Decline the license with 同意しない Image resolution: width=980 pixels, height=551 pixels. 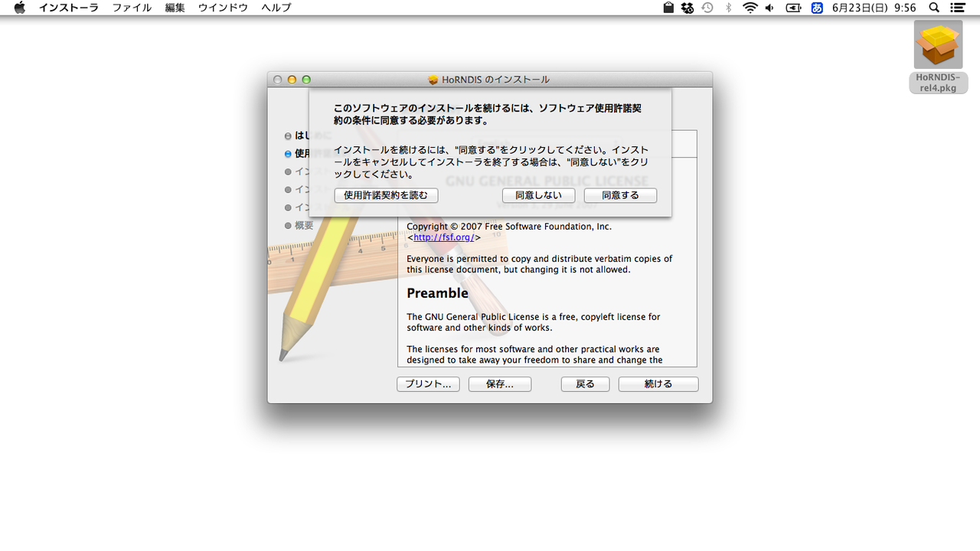[x=538, y=195]
